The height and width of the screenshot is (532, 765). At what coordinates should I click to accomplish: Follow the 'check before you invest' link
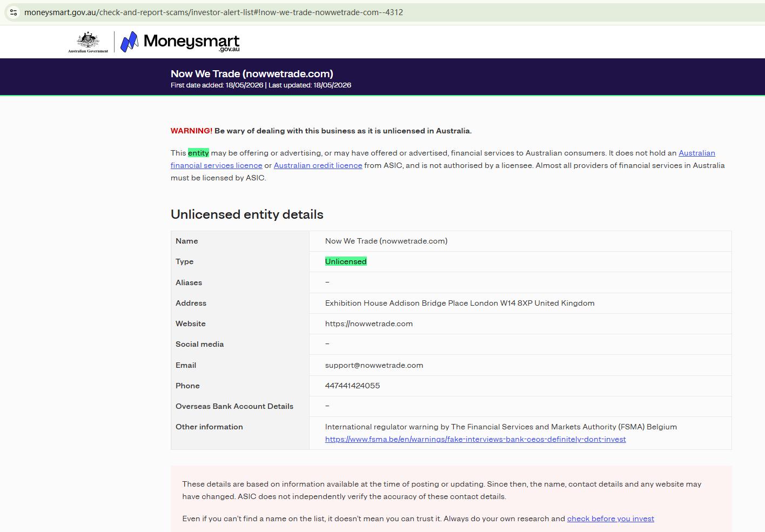[610, 518]
